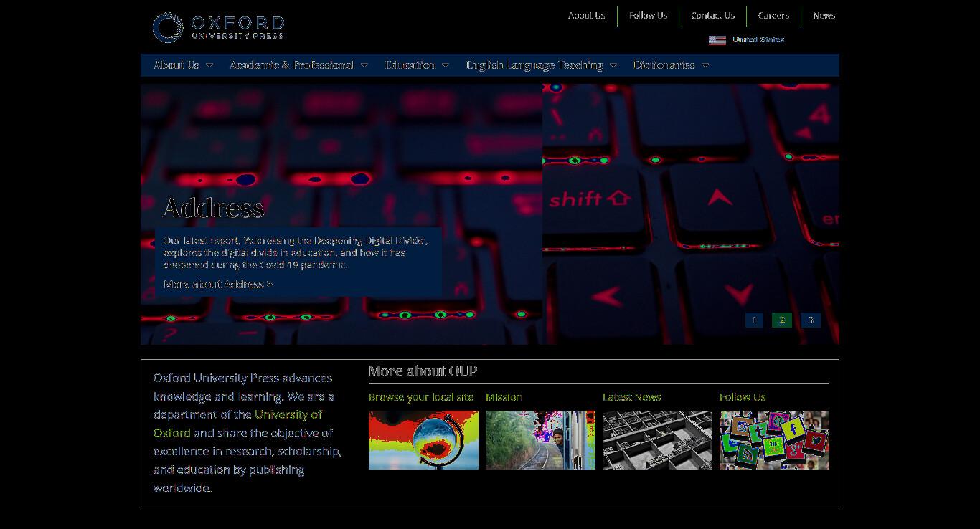Switch to carousel slide 3
Viewport: 980px width, 529px height.
click(x=811, y=320)
